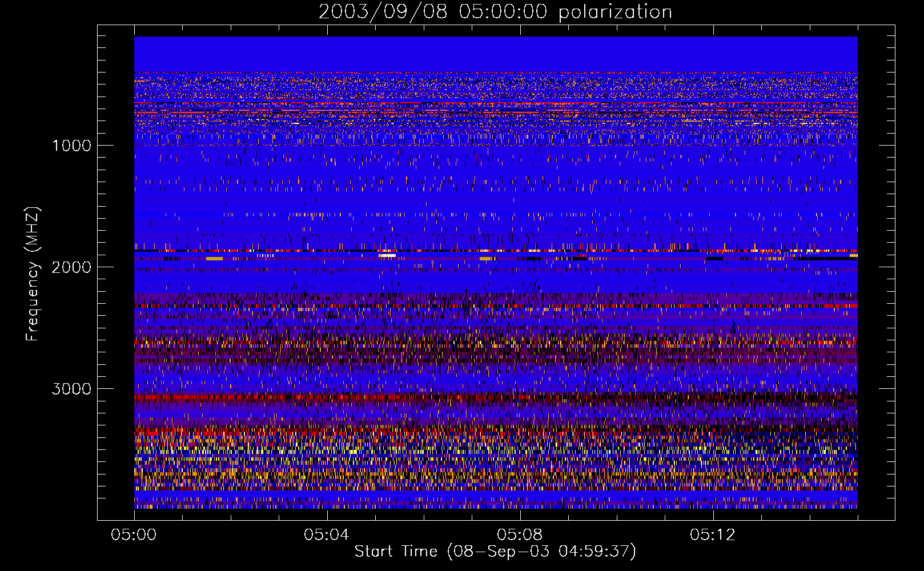924x571 pixels.
Task: Click the "05:08" time tick label
Action: (x=520, y=535)
